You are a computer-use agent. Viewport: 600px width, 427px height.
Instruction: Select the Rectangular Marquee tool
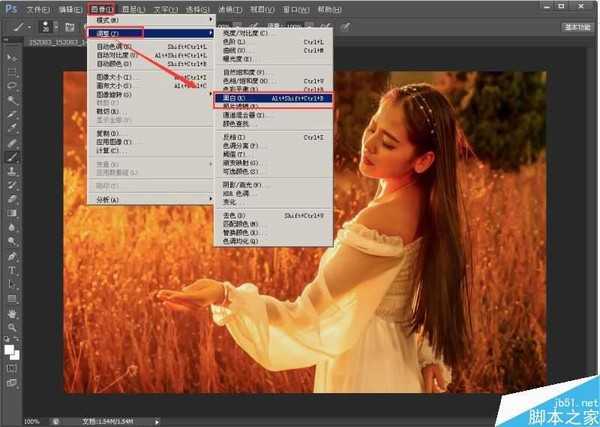13,73
